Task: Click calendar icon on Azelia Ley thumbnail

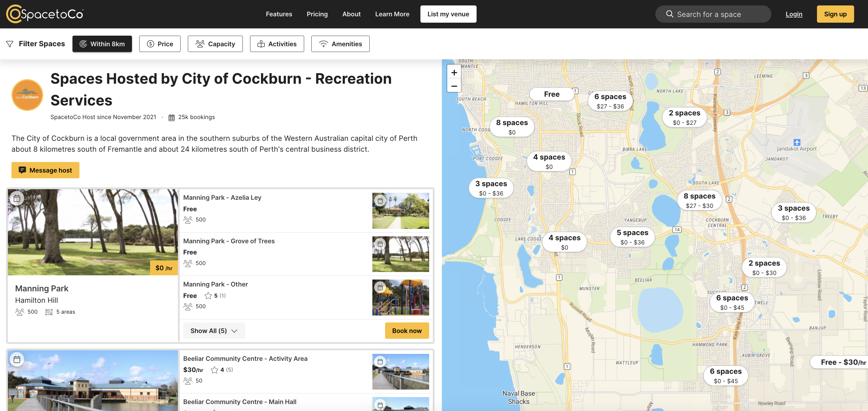Action: [380, 201]
